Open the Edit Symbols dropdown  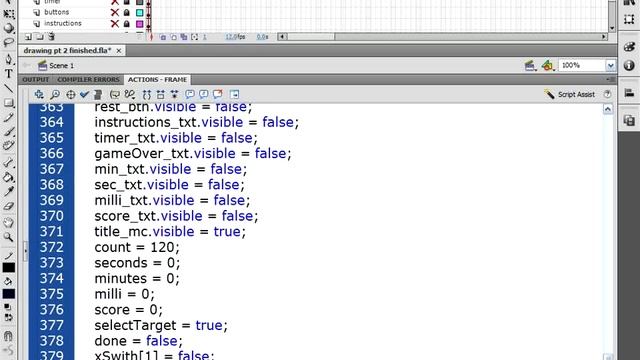coord(547,65)
